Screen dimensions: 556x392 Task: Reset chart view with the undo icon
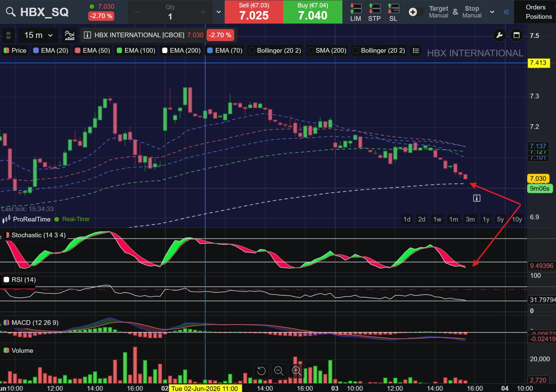point(261,371)
